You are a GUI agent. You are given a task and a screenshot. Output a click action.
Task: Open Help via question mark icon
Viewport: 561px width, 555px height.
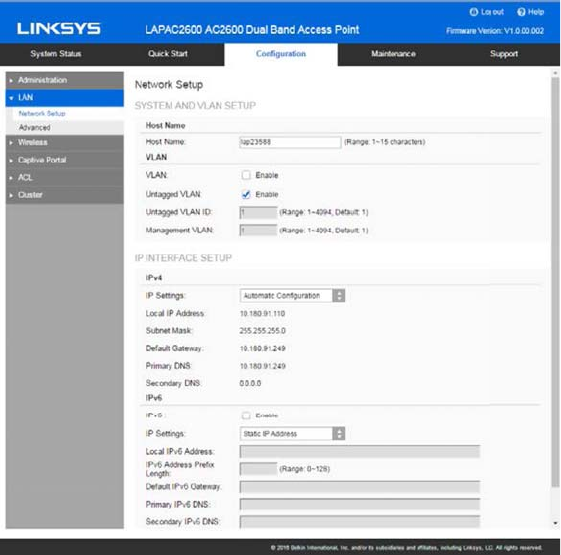(x=521, y=12)
